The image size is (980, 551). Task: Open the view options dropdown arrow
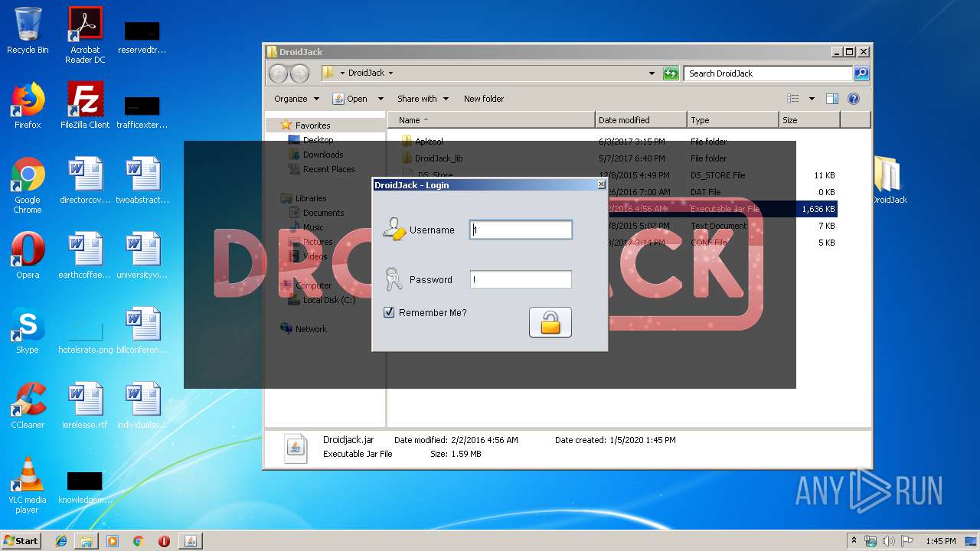(812, 99)
